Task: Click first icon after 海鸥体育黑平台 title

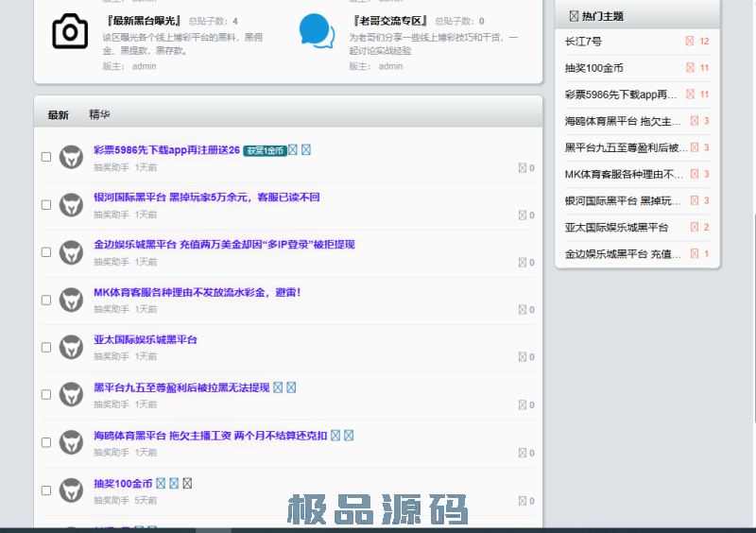Action: pyautogui.click(x=335, y=435)
